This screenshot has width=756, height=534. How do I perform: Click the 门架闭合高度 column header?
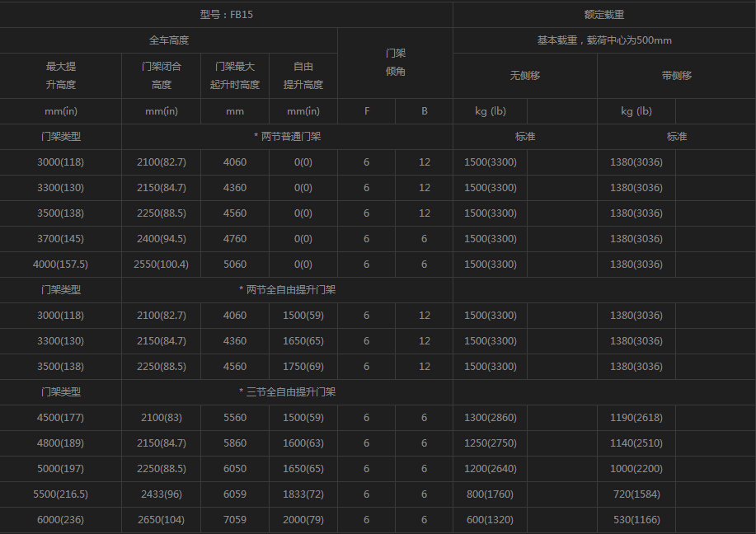click(162, 75)
